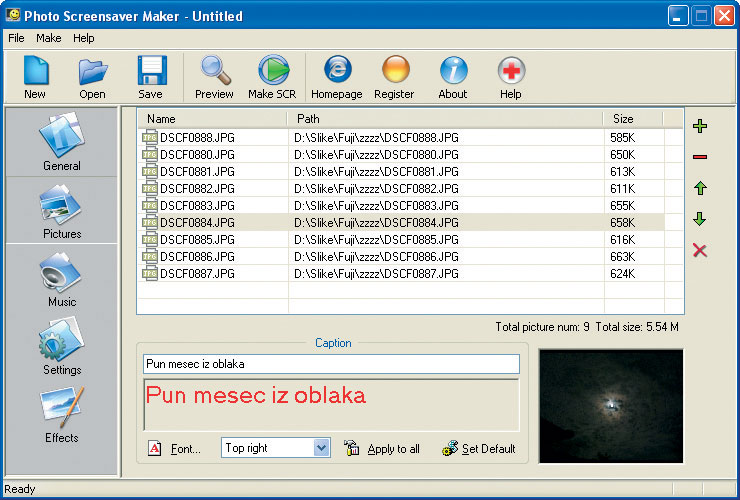Viewport: 740px width, 500px height.
Task: Click the 663K size cell
Action: [x=622, y=256]
